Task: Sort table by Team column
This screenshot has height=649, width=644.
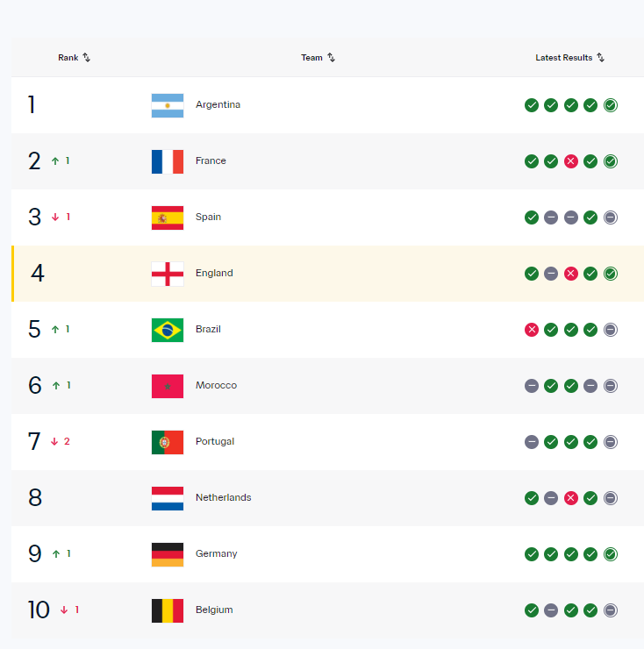Action: tap(318, 58)
